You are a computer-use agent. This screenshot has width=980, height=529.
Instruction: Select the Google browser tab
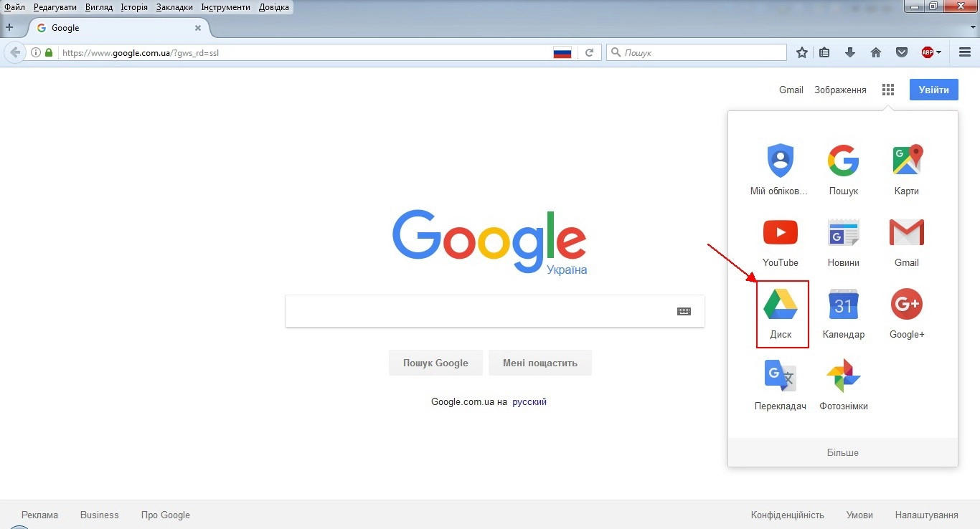(x=119, y=28)
